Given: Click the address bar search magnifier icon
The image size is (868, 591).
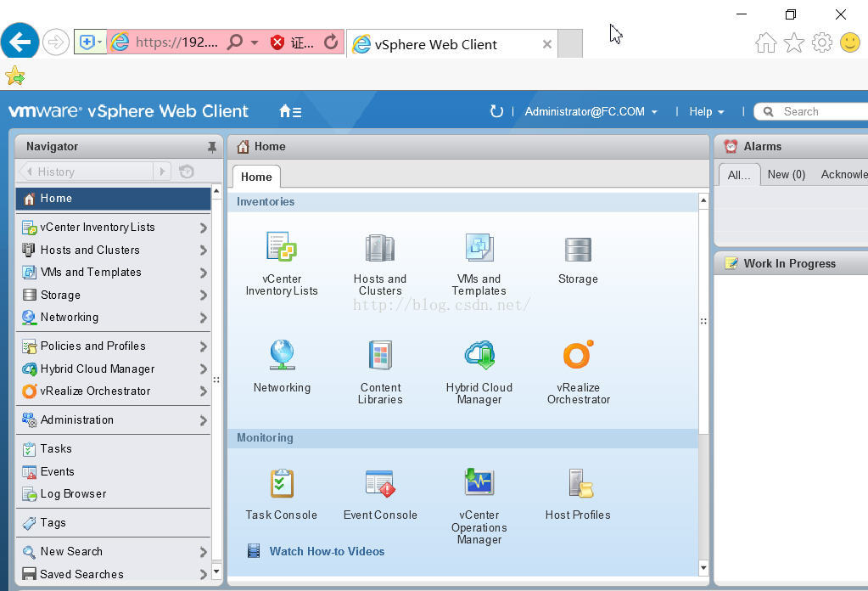Looking at the screenshot, I should click(235, 42).
